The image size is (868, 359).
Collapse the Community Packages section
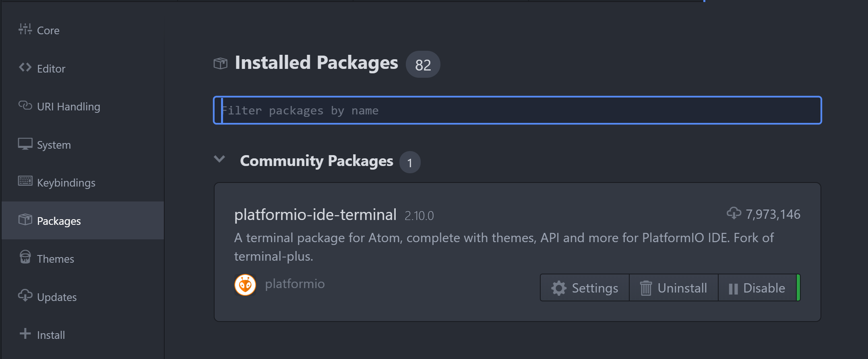[219, 160]
